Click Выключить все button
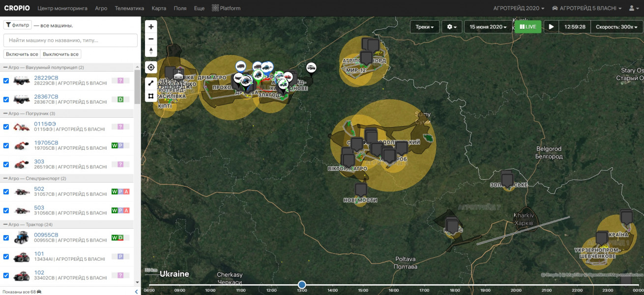The height and width of the screenshot is (295, 644). 60,54
